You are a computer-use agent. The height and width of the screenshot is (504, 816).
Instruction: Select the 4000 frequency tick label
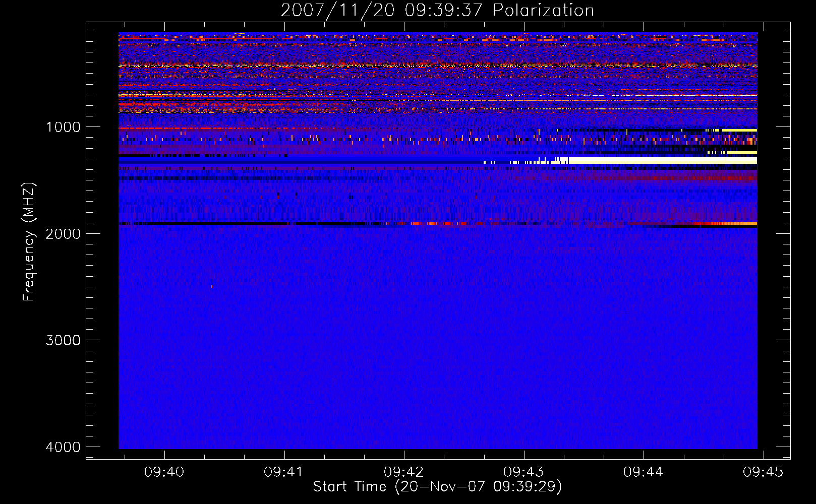(63, 447)
